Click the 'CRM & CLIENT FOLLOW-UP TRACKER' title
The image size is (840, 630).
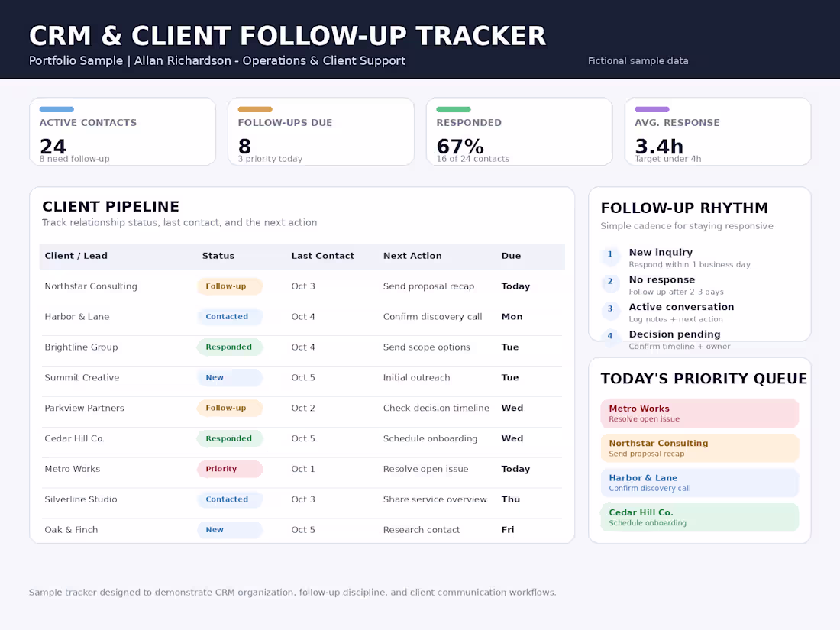pos(287,37)
